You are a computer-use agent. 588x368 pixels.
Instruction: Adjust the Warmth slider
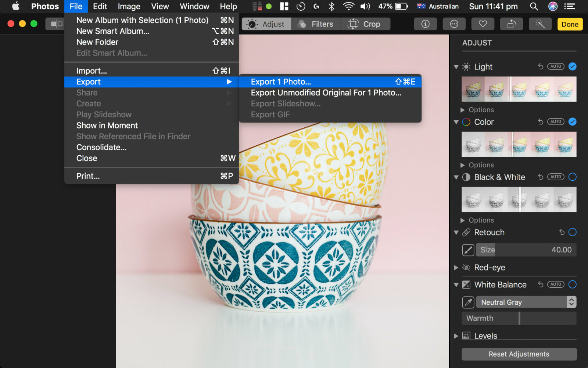(520, 318)
